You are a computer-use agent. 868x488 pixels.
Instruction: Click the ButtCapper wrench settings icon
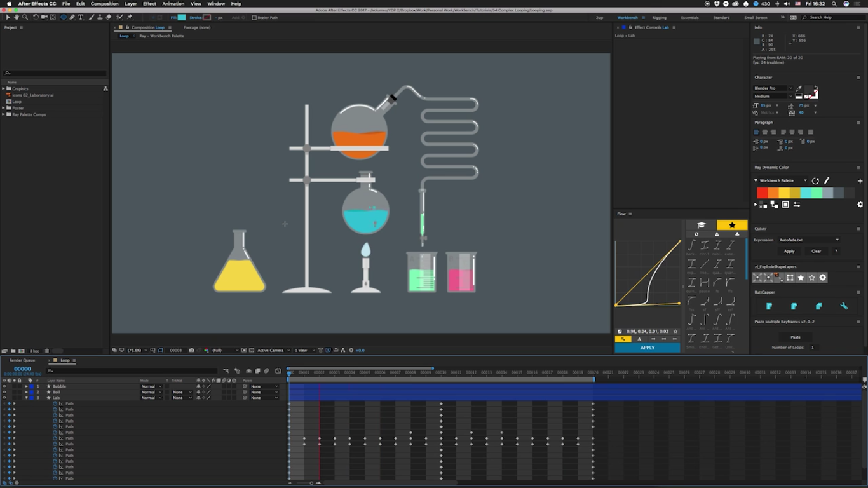pos(844,306)
